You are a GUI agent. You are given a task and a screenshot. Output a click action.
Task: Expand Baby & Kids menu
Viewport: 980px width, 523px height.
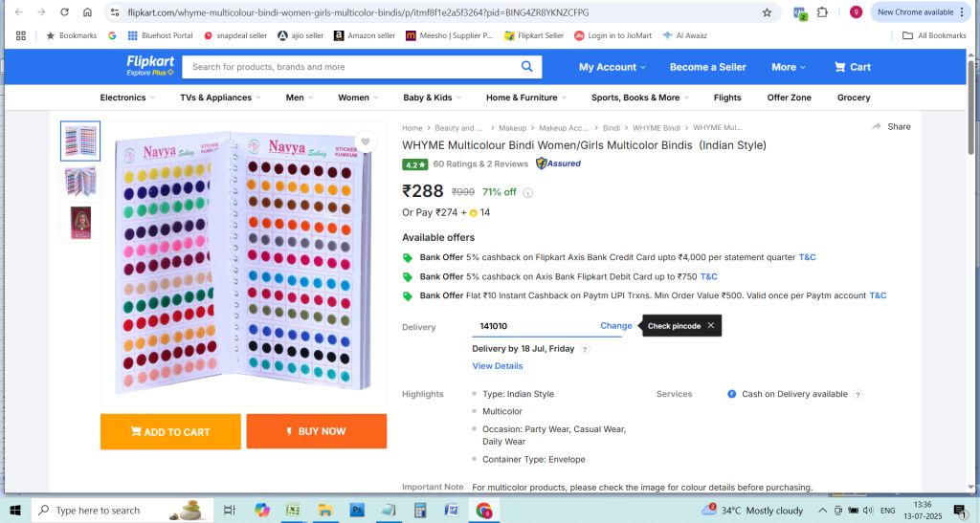point(433,98)
